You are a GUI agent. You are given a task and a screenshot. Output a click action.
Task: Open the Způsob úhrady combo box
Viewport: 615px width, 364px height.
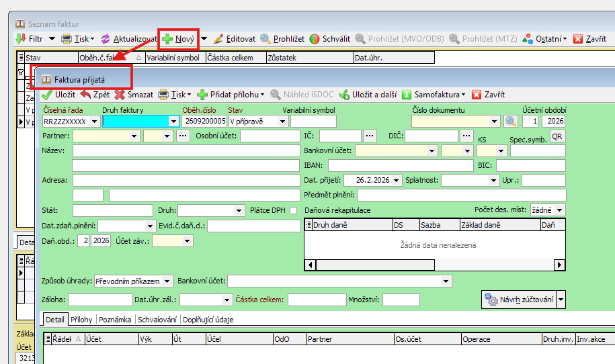pyautogui.click(x=167, y=281)
